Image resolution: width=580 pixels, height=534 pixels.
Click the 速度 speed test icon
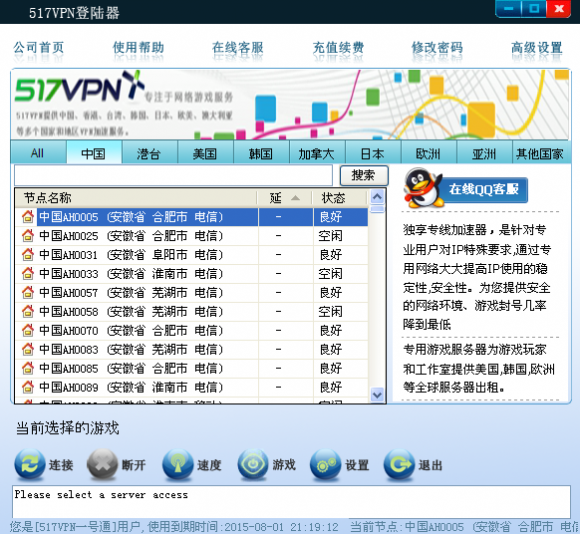pos(178,464)
